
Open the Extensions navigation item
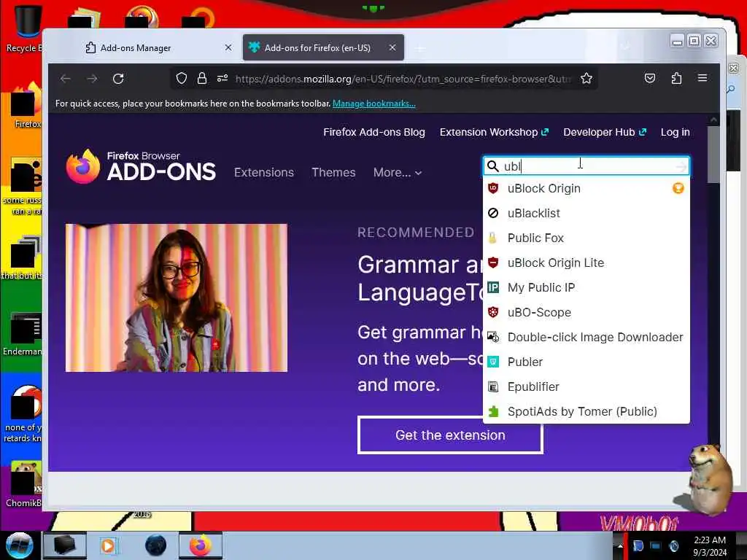pyautogui.click(x=264, y=172)
